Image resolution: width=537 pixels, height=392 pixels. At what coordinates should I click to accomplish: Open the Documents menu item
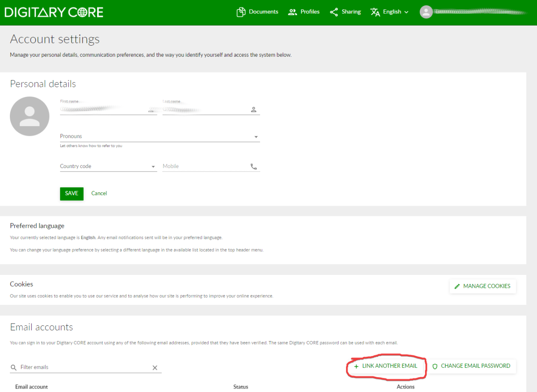pos(257,12)
